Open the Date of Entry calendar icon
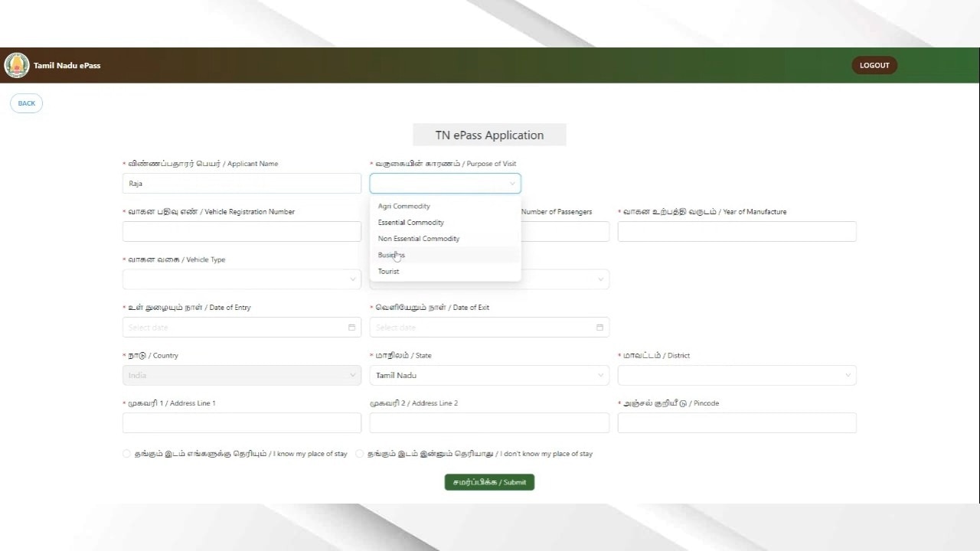This screenshot has height=551, width=980. tap(351, 328)
